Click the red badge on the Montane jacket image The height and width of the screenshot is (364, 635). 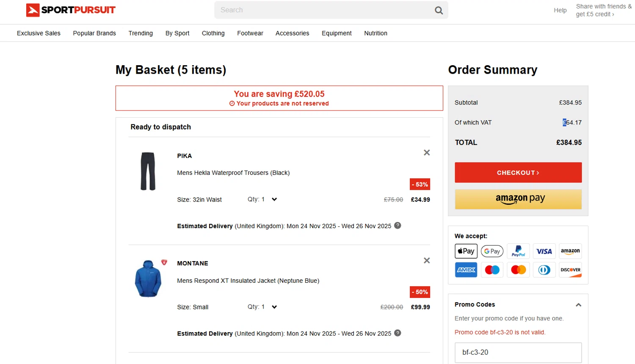pyautogui.click(x=164, y=262)
